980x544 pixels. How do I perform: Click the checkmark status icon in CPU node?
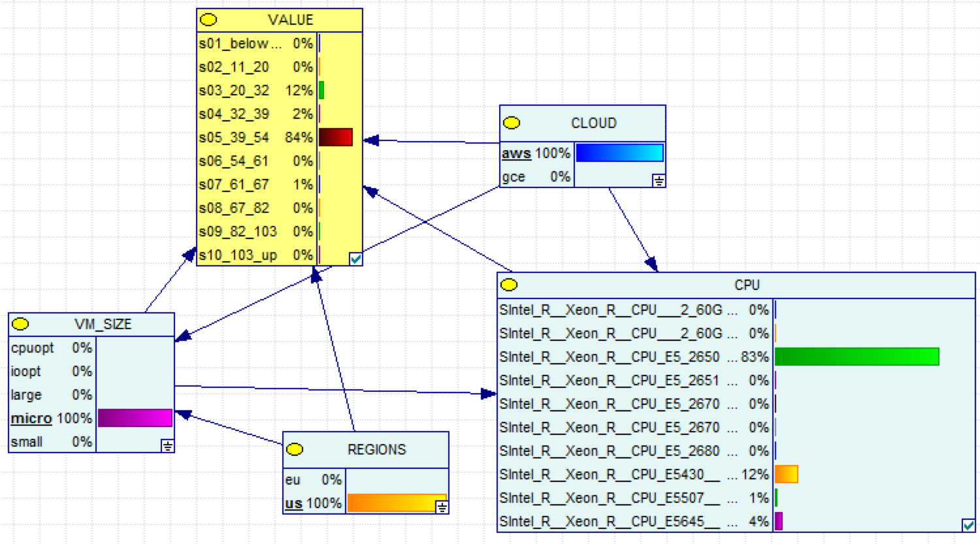click(968, 525)
